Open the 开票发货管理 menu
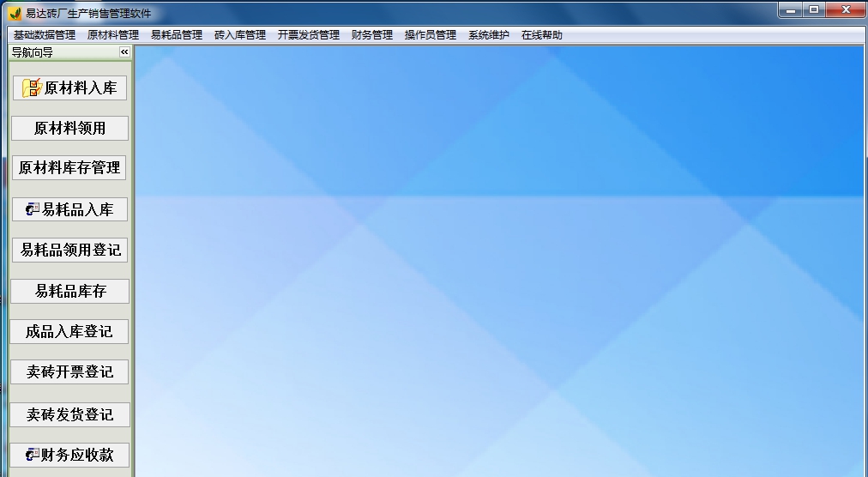The width and height of the screenshot is (868, 477). point(308,35)
